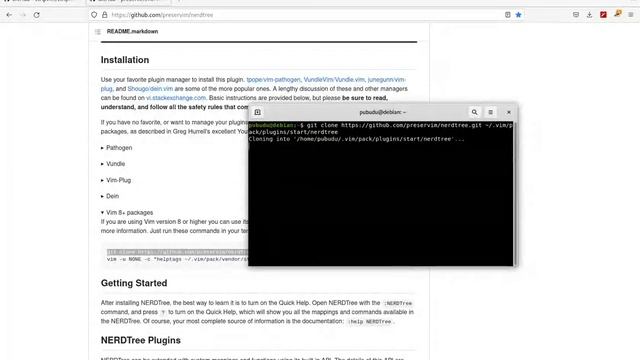Click the GitHub URL in the address bar
Viewport: 640px width, 360px height.
point(162,15)
